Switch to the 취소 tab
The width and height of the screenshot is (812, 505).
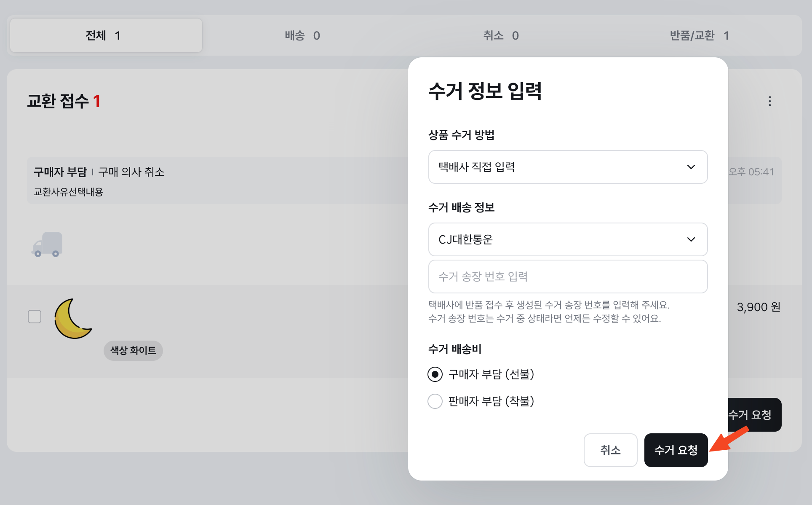500,35
